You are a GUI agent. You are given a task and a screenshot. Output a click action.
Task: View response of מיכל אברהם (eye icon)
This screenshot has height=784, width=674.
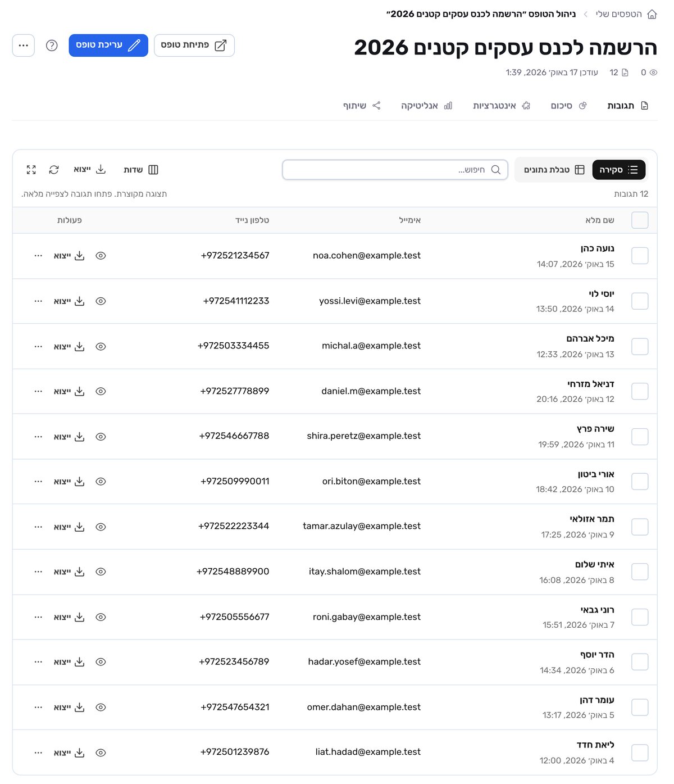click(101, 347)
